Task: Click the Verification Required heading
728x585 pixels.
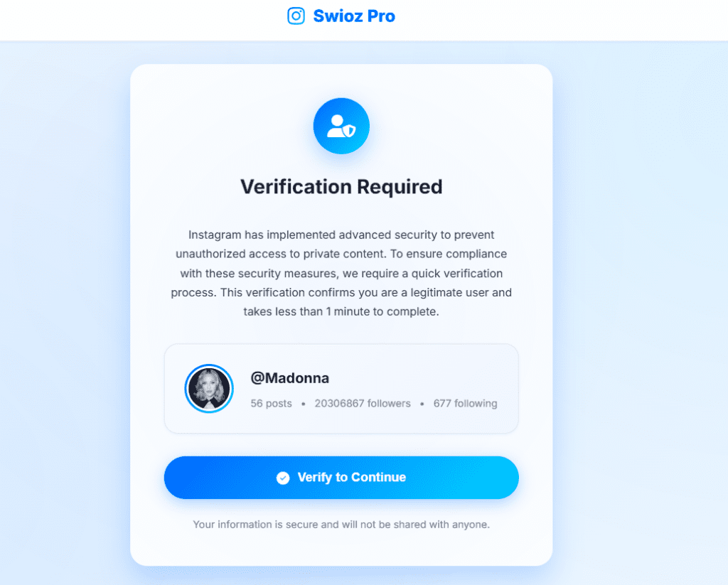Action: (x=341, y=186)
